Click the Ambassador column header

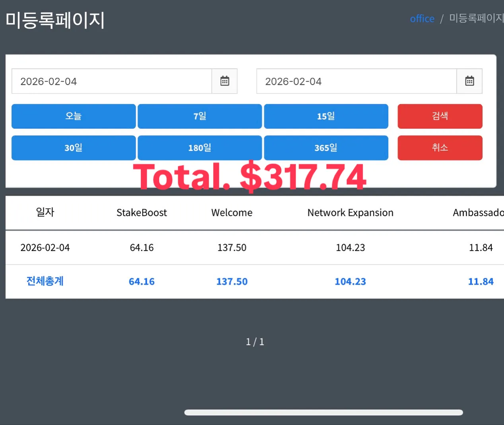[478, 213]
